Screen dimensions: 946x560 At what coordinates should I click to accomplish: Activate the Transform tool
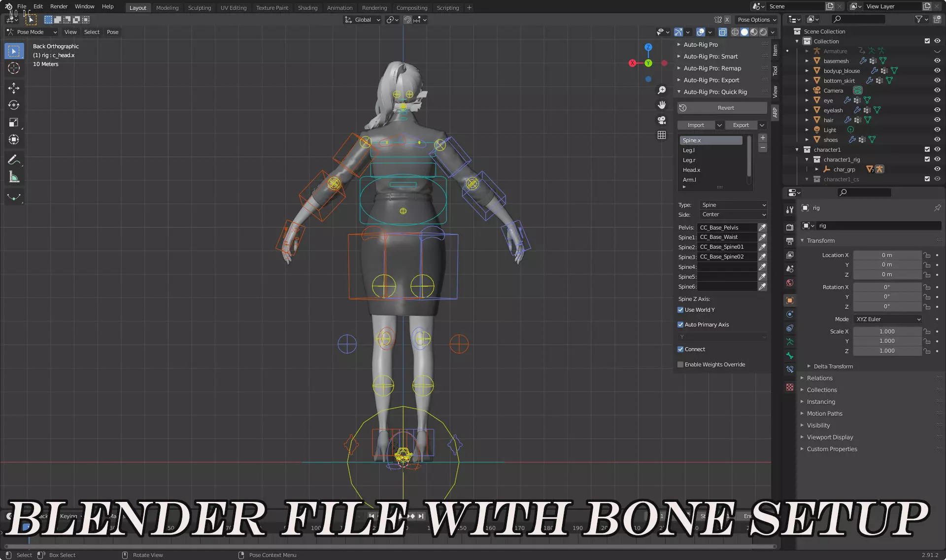point(14,140)
